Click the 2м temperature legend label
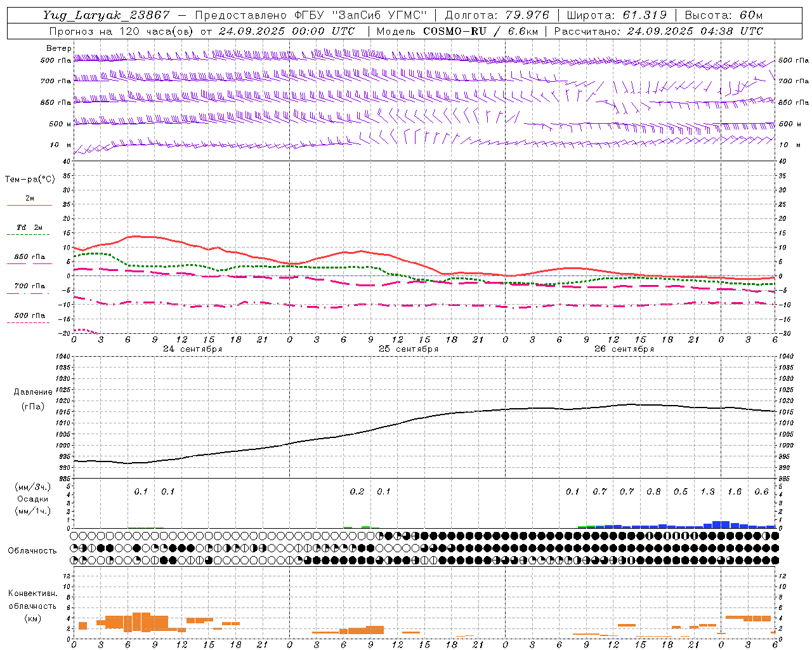 click(30, 198)
